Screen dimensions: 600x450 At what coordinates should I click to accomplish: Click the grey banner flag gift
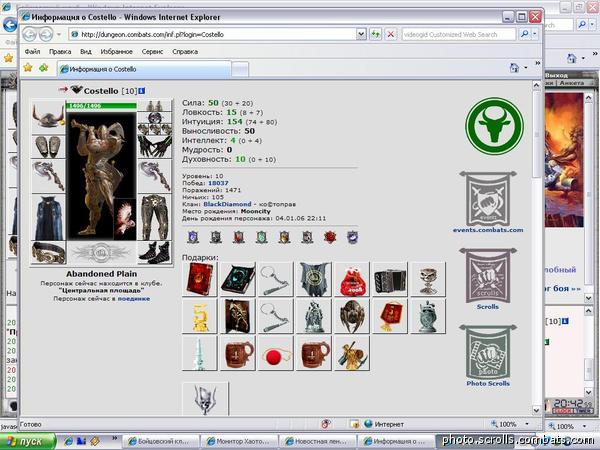[x=314, y=279]
